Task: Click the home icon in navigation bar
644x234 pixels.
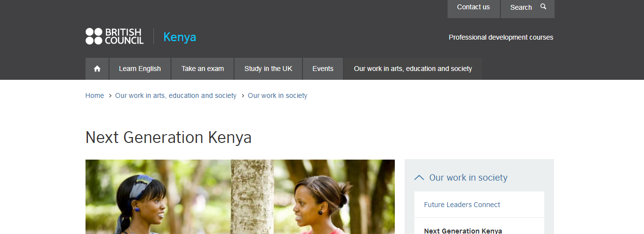Action: pyautogui.click(x=97, y=69)
